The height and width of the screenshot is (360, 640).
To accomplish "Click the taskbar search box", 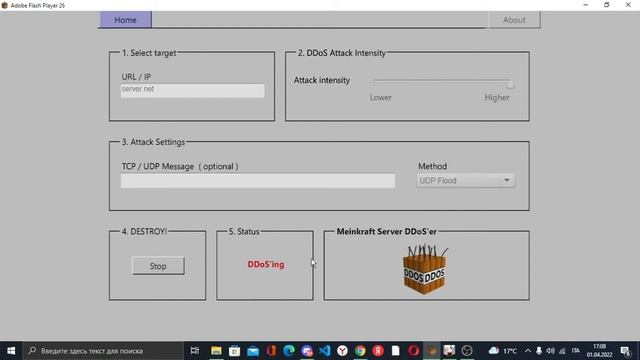I will (x=103, y=351).
